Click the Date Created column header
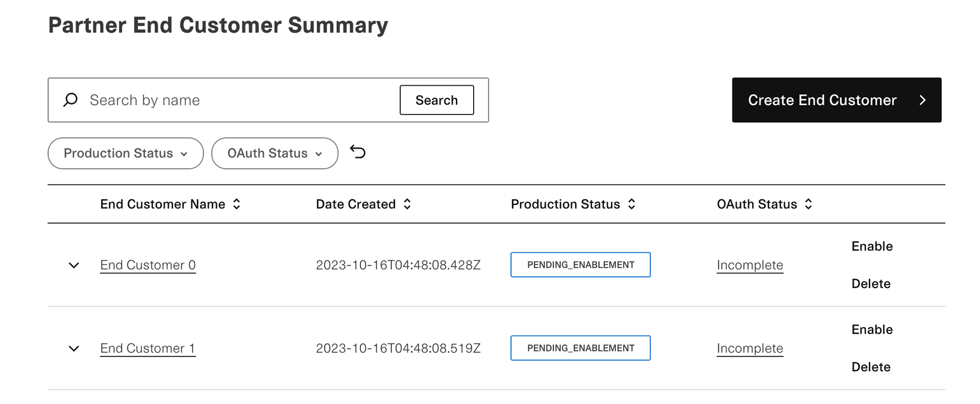Viewport: 980px width, 404px height. [356, 204]
